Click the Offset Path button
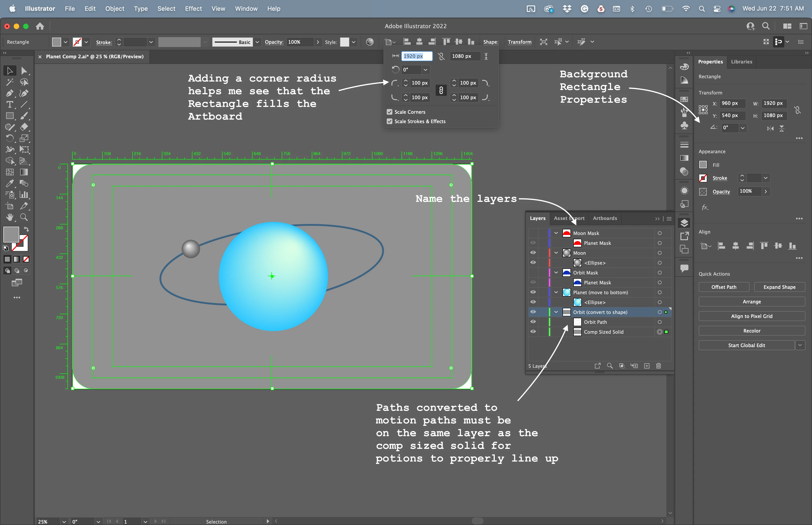Viewport: 812px width, 525px height. pos(724,287)
